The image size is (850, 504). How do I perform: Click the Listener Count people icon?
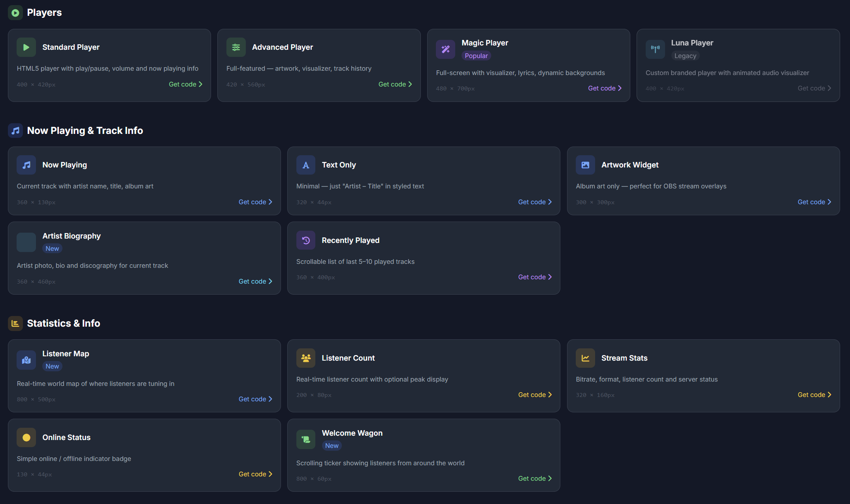coord(305,358)
